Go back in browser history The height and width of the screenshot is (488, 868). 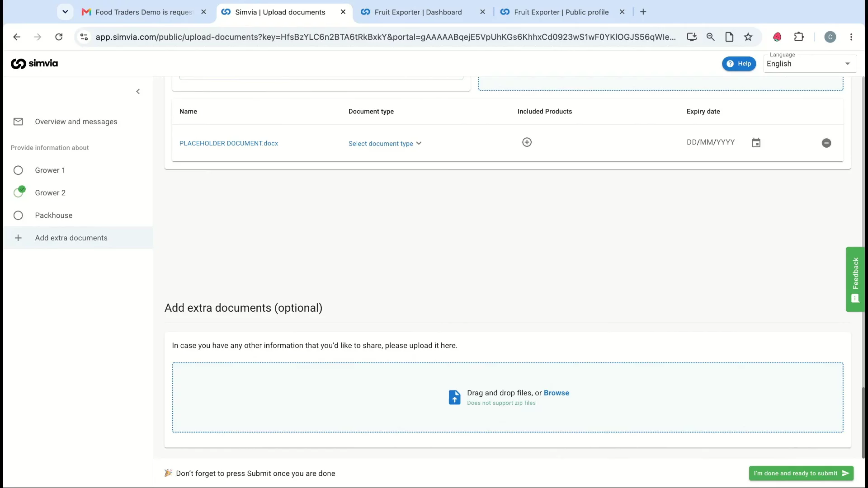tap(17, 37)
